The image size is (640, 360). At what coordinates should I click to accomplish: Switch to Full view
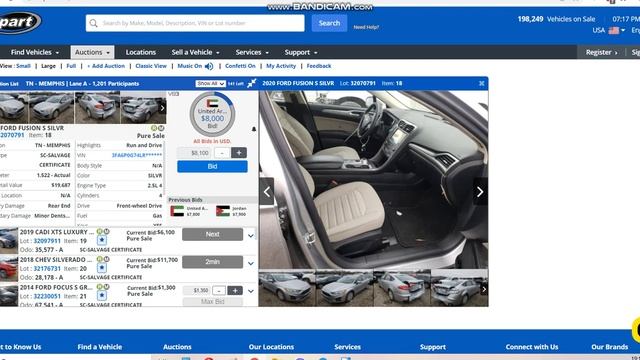point(71,66)
